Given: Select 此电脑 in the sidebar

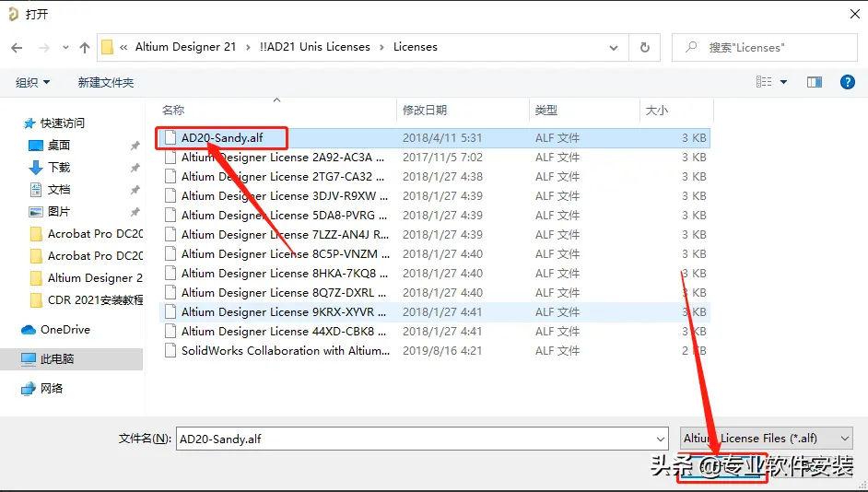Looking at the screenshot, I should 71,358.
